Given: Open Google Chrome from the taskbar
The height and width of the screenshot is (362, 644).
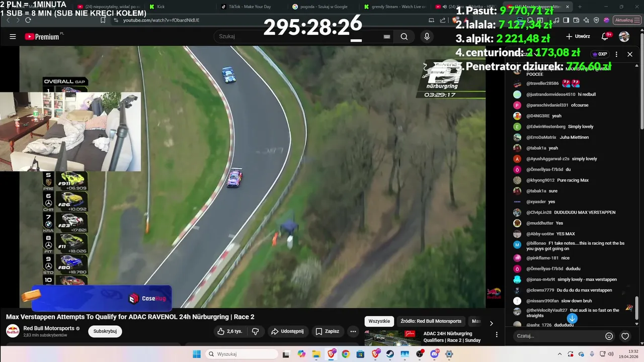Looking at the screenshot, I should click(345, 354).
